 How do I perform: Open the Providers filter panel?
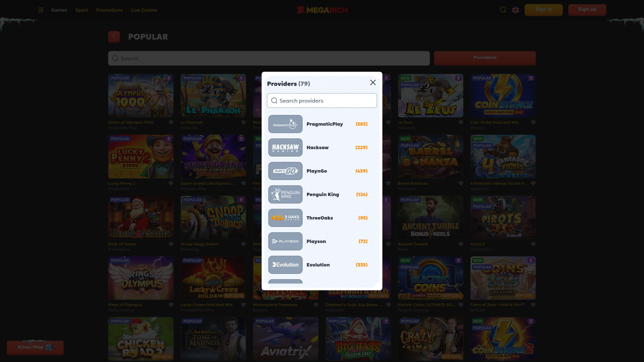pyautogui.click(x=485, y=58)
